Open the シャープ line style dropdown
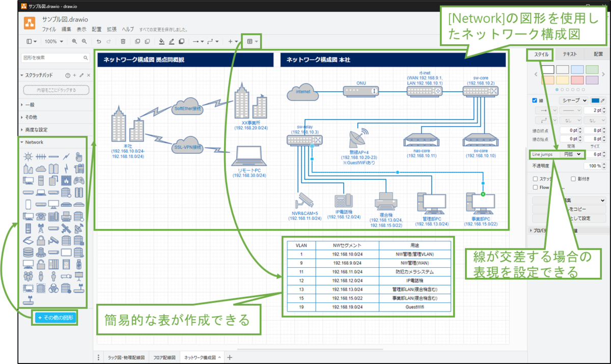The image size is (611, 364). tap(573, 100)
